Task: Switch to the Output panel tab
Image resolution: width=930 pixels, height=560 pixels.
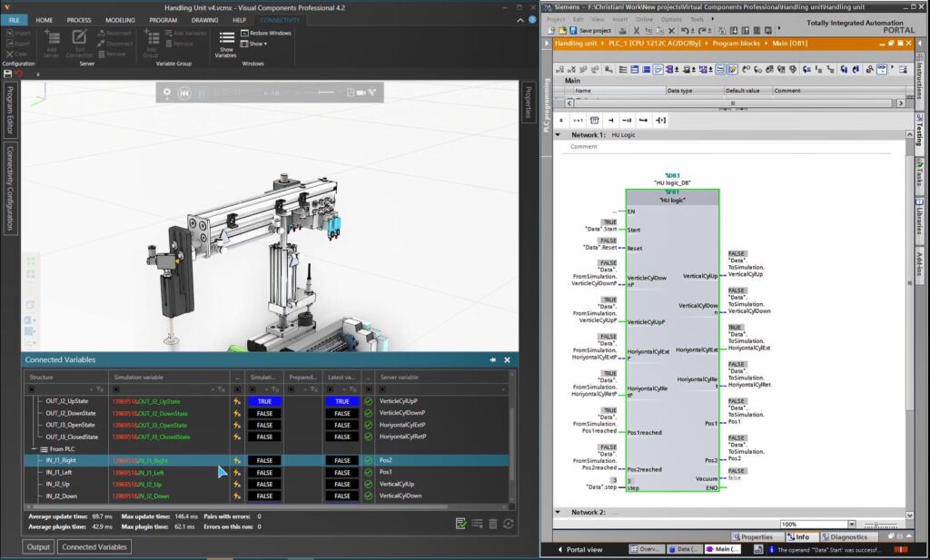Action: point(38,546)
